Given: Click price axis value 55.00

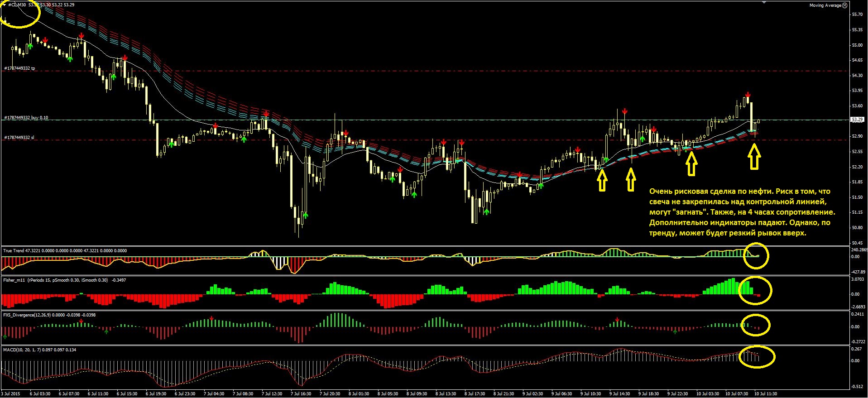Looking at the screenshot, I should [x=857, y=45].
